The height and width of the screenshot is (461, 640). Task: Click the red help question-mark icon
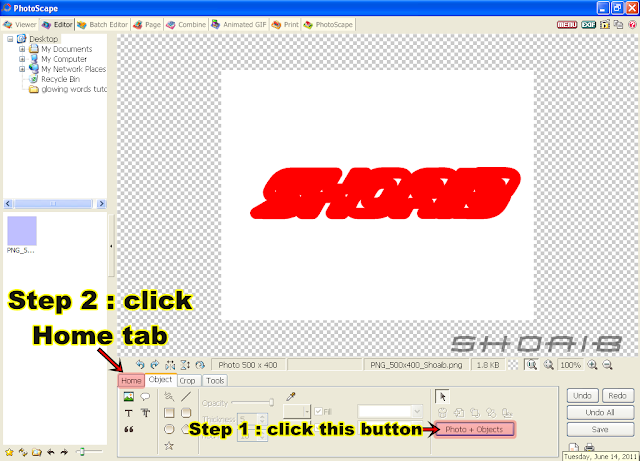tap(632, 25)
